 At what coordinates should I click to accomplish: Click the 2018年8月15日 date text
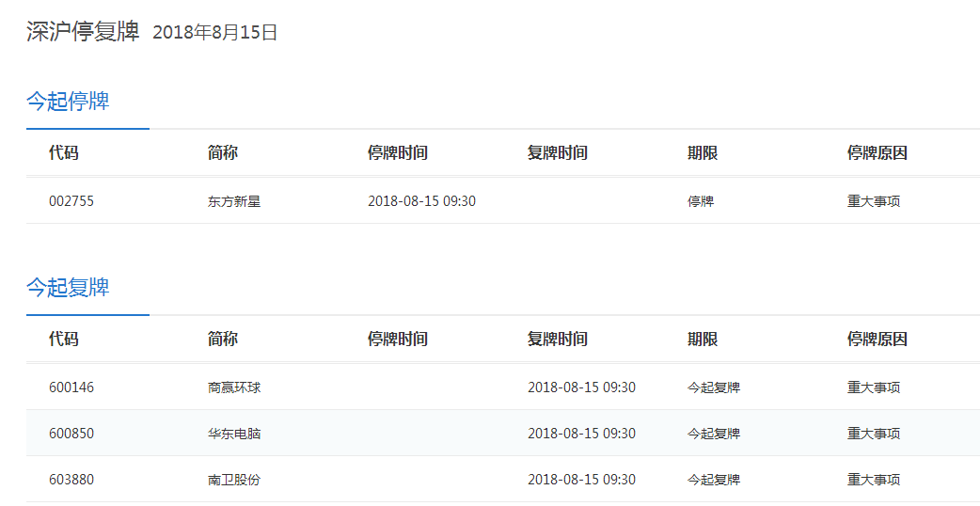click(x=215, y=33)
